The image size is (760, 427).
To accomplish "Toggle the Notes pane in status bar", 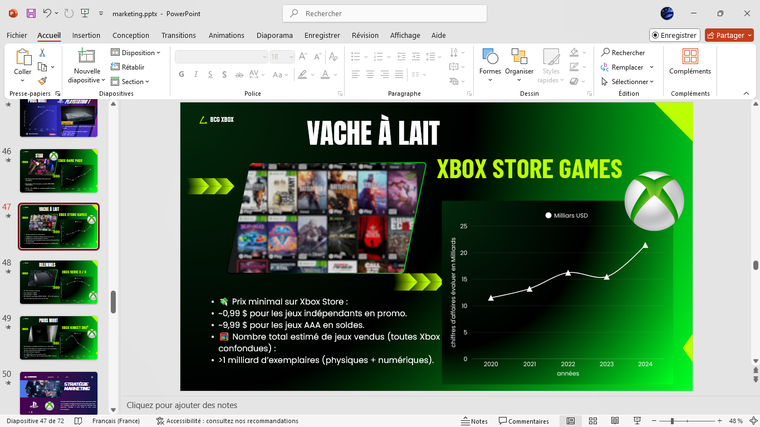I will pos(474,421).
